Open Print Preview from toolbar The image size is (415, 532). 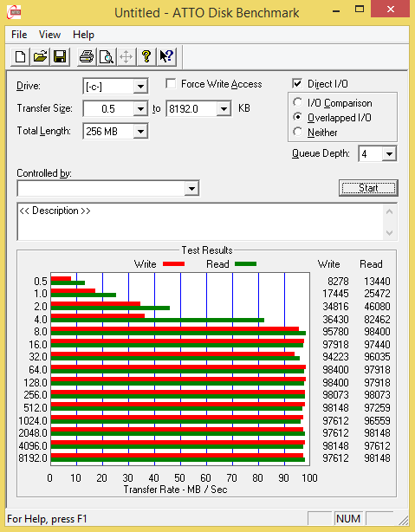pos(107,56)
